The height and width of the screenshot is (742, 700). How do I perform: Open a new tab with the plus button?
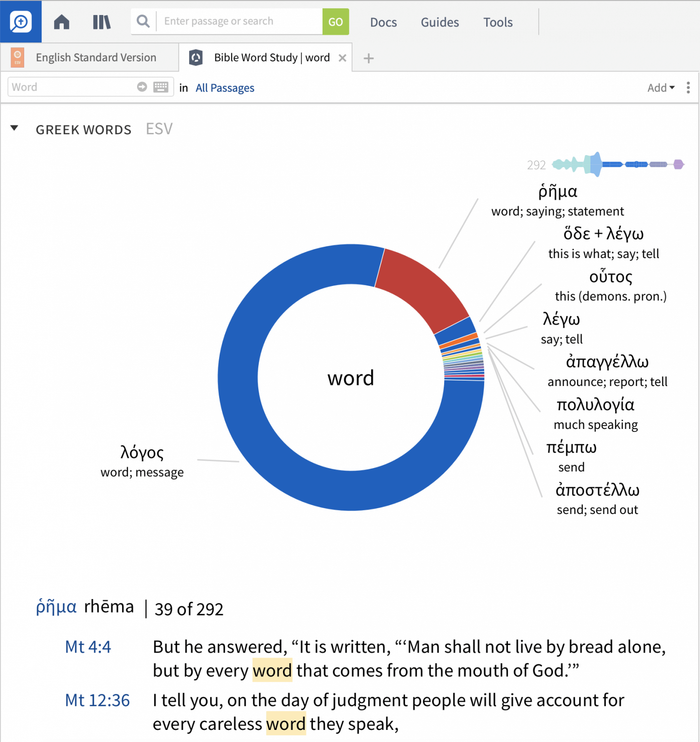[x=369, y=58]
